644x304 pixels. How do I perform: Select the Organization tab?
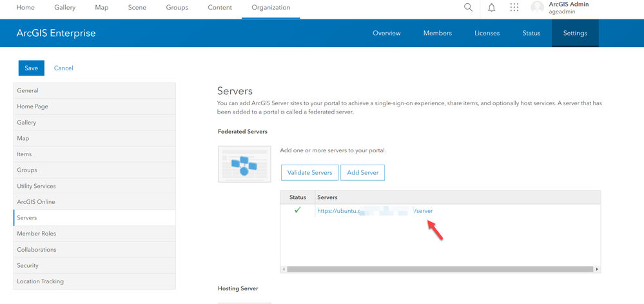point(271,7)
